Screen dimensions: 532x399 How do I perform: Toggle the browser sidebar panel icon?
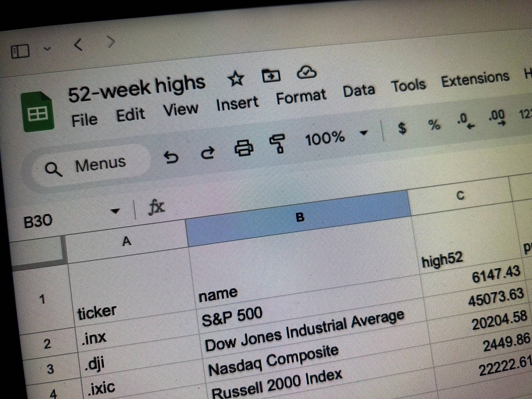pos(20,51)
